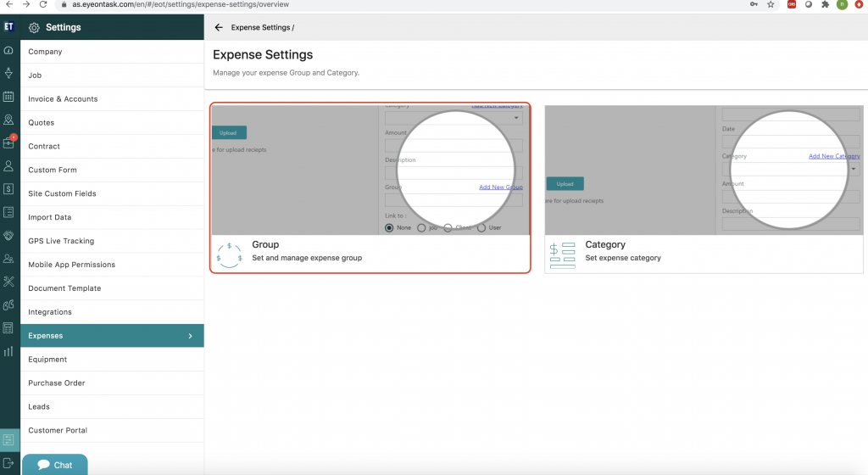Image resolution: width=868 pixels, height=475 pixels.
Task: Expand the Expenses menu chevron
Action: click(191, 336)
